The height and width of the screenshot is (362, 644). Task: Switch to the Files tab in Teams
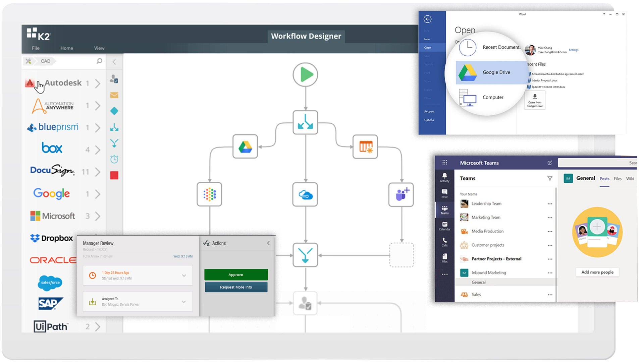pyautogui.click(x=618, y=179)
